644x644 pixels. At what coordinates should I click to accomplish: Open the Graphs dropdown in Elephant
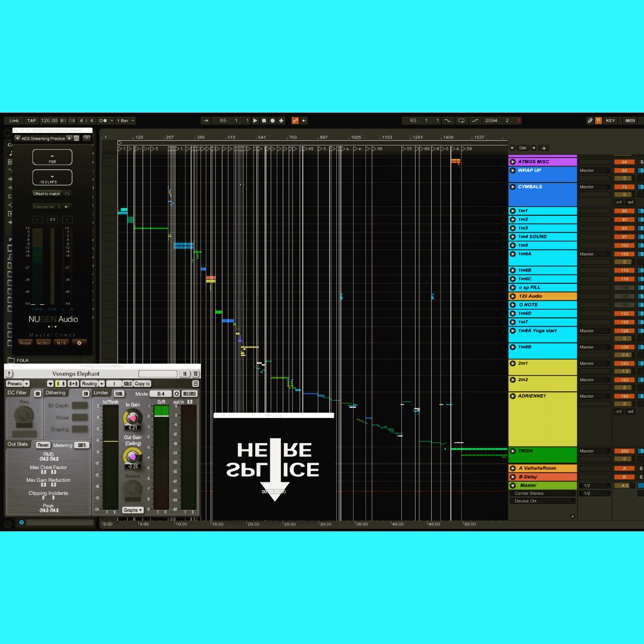132,510
